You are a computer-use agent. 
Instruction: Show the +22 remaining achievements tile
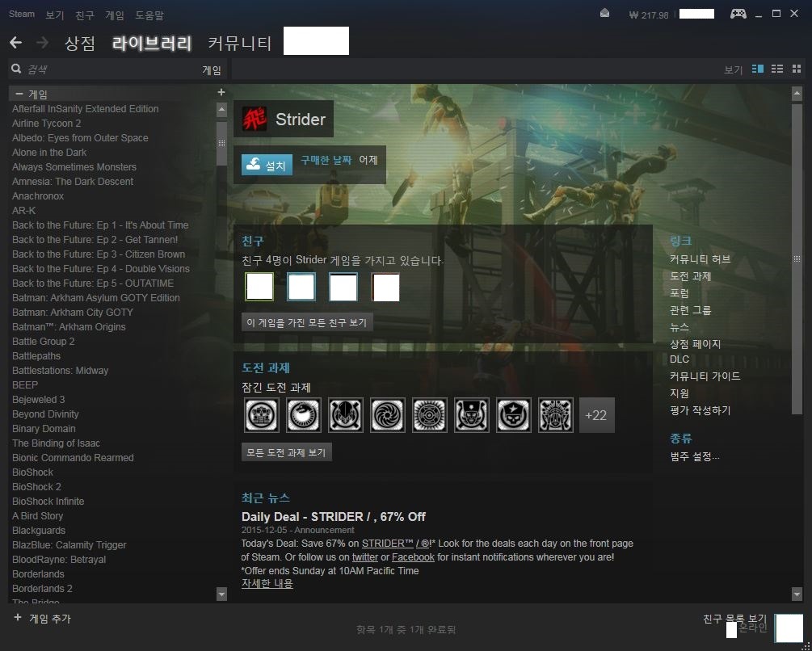(596, 415)
